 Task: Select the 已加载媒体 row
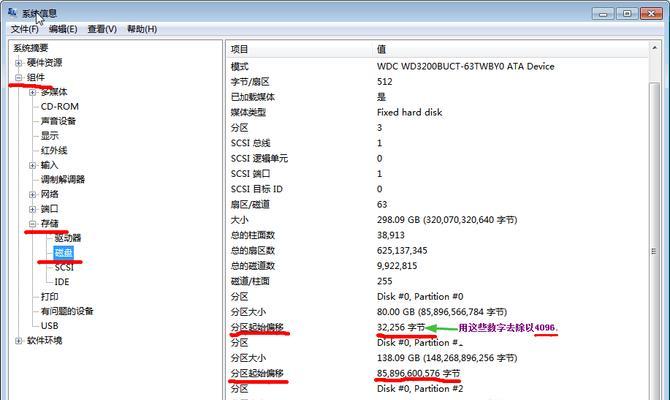(x=437, y=97)
